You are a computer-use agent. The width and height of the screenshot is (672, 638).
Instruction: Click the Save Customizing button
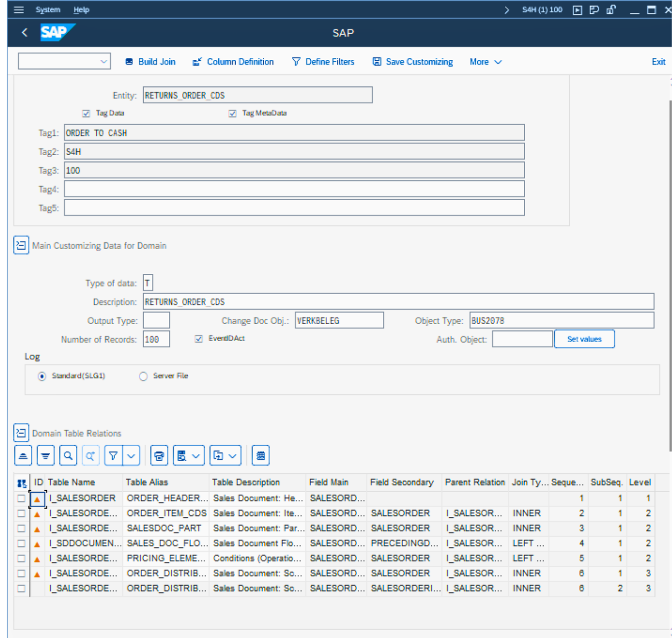point(412,62)
